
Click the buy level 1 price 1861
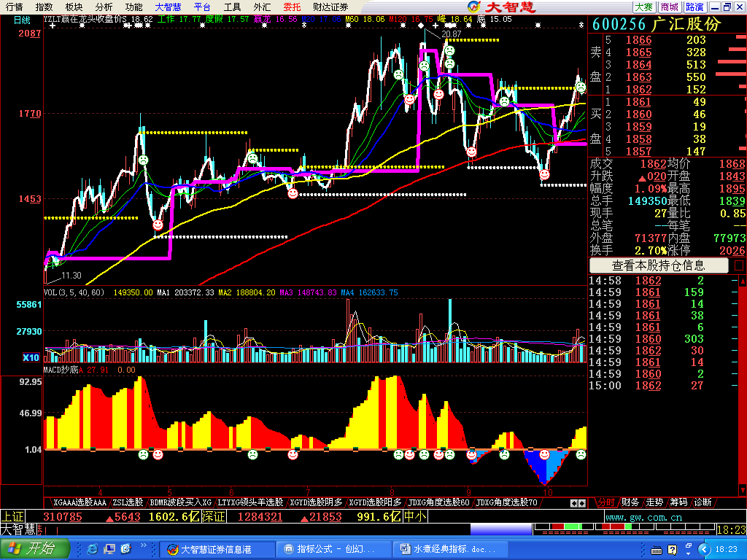638,102
